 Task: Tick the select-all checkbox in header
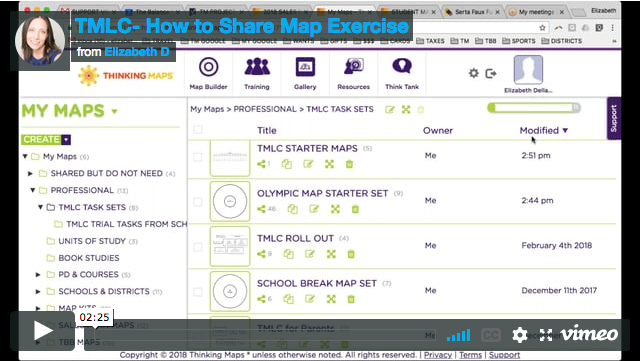pos(198,130)
